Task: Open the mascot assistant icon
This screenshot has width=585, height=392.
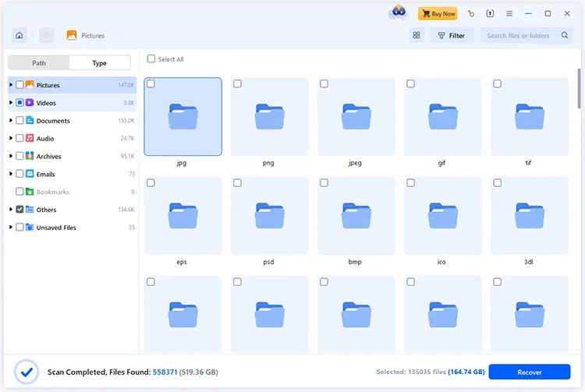Action: tap(399, 12)
